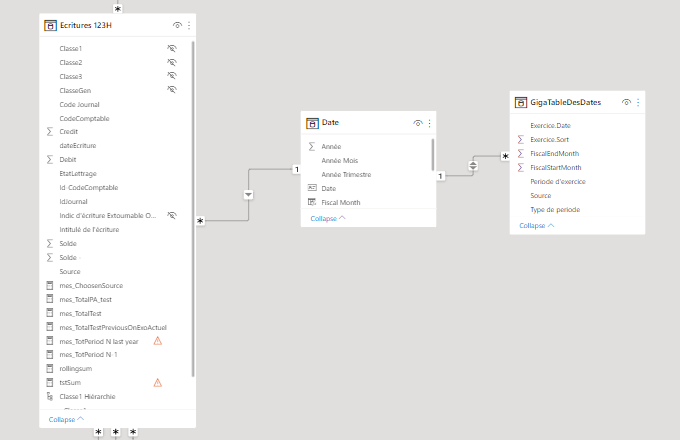Click sigma icon next to FiscalStartMonth
This screenshot has height=440, width=680.
(x=520, y=167)
